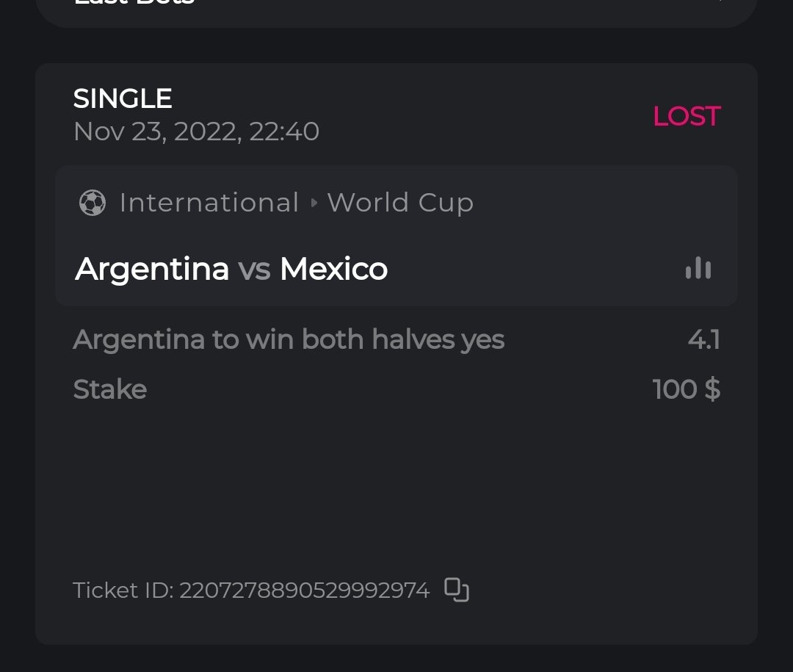Copy the ticket ID with copy icon

457,590
